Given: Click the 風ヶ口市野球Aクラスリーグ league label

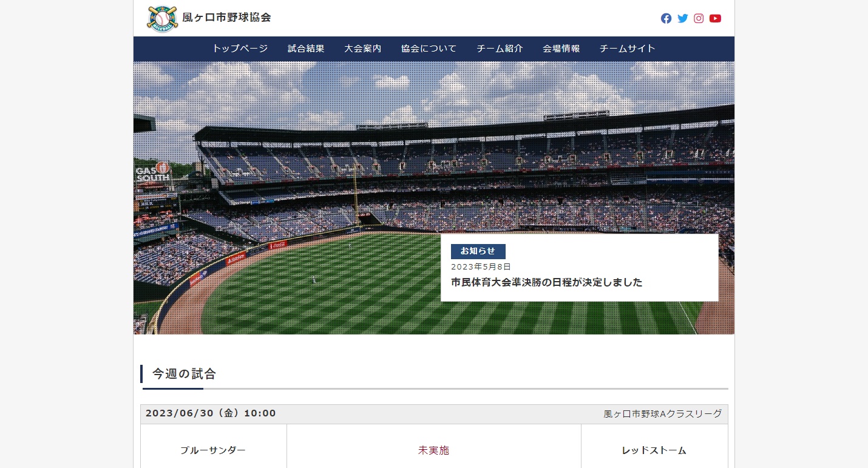Looking at the screenshot, I should point(662,414).
